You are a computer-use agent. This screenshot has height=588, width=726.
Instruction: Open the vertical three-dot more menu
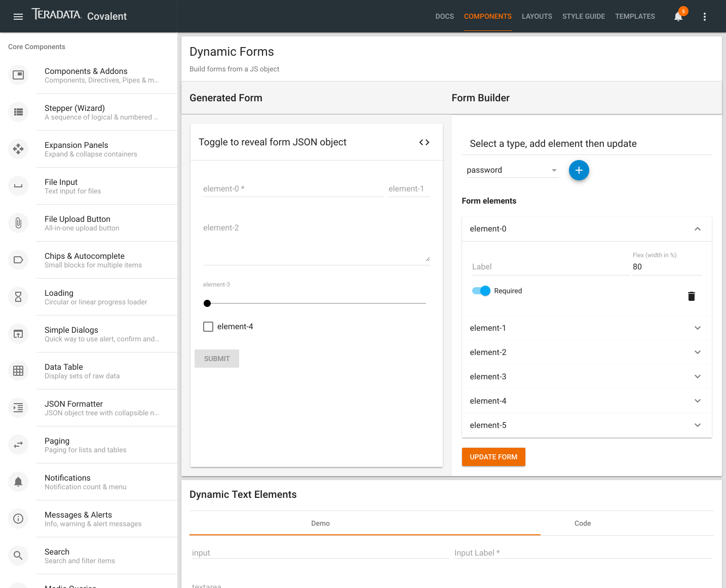coord(705,17)
